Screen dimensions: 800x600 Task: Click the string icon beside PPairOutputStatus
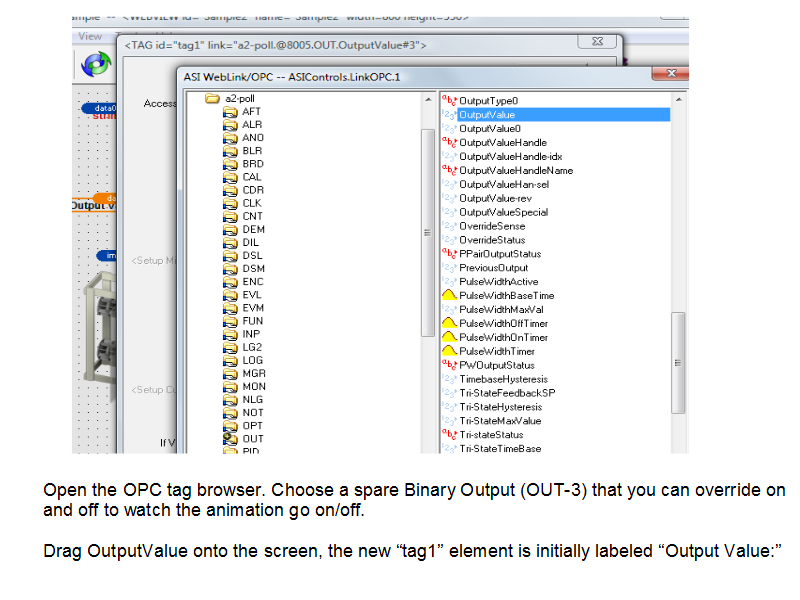coord(449,254)
